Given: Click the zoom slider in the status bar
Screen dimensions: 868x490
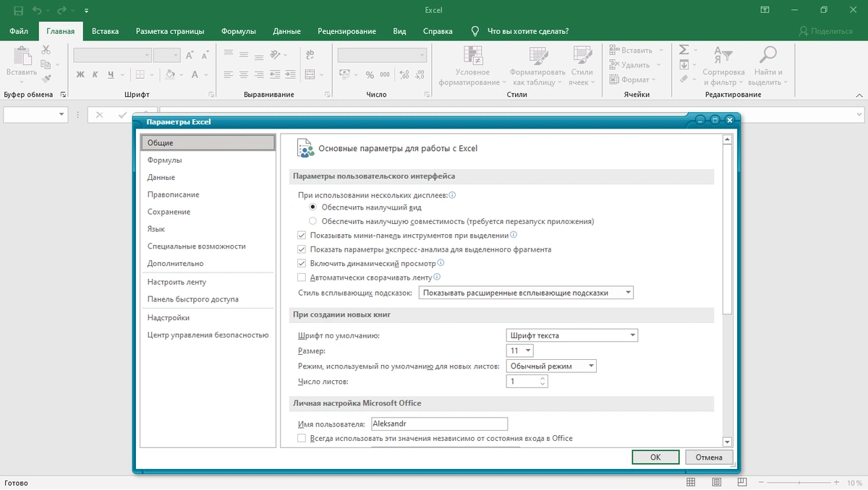Looking at the screenshot, I should coord(798,482).
